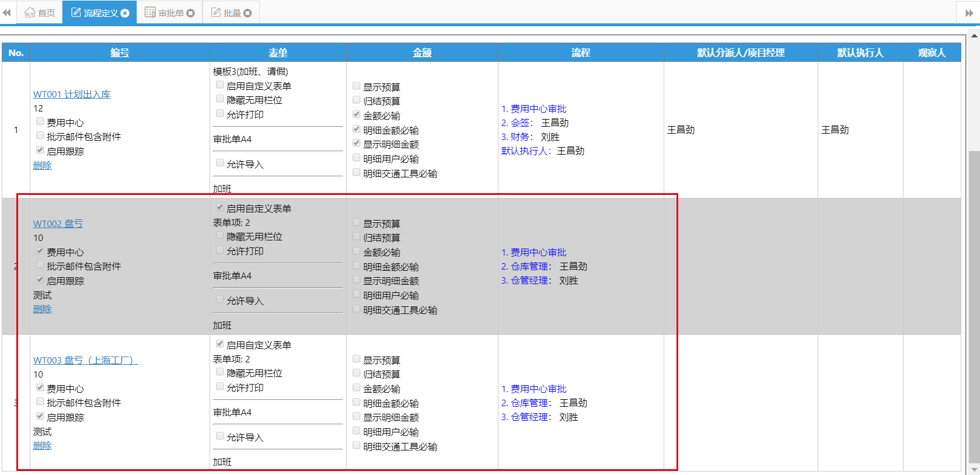Toggle 显示预算 in WT003 row
The height and width of the screenshot is (475, 980).
357,359
